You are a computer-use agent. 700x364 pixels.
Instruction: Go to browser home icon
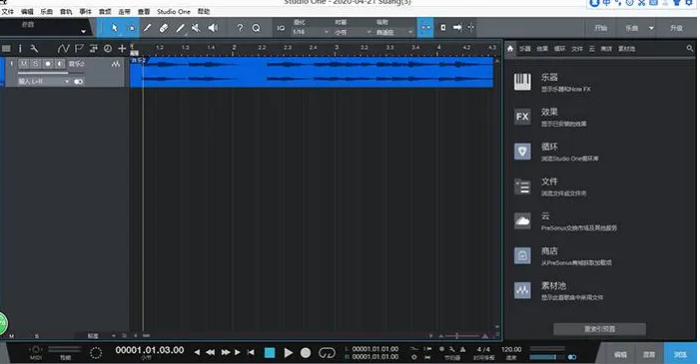coord(510,48)
